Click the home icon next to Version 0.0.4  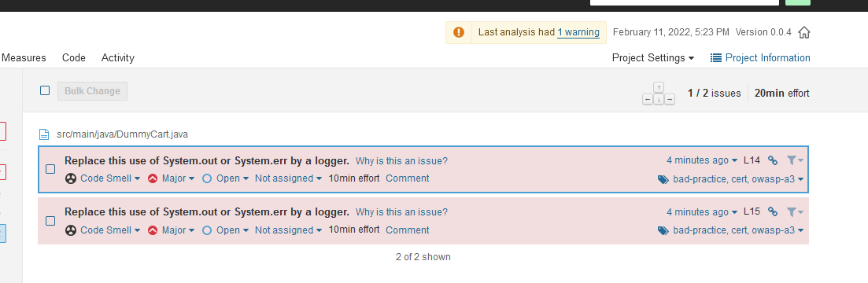click(803, 32)
